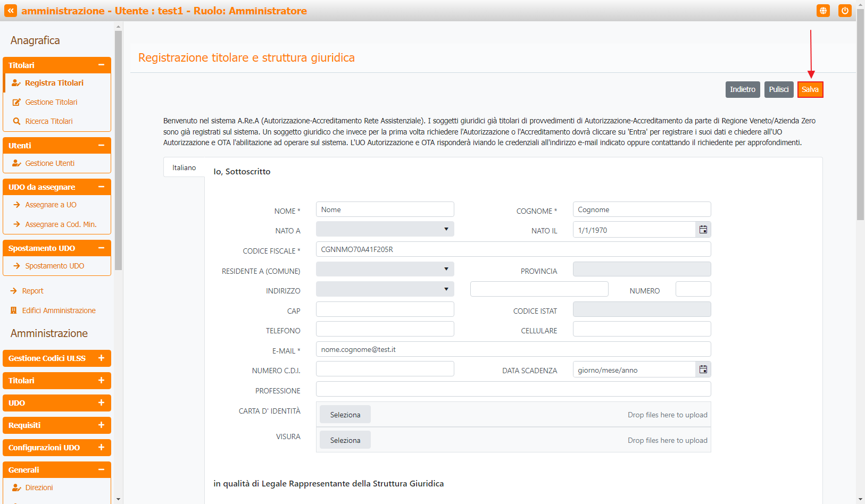The height and width of the screenshot is (504, 865).
Task: Expand the Requisiti section
Action: click(x=101, y=425)
